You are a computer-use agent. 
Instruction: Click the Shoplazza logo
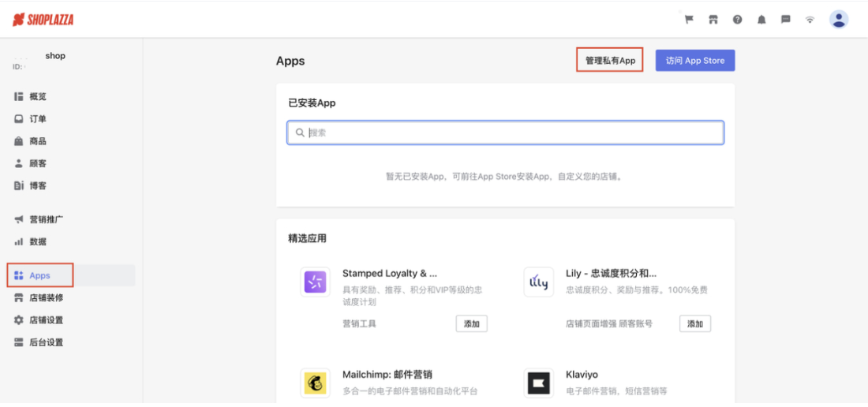coord(43,20)
